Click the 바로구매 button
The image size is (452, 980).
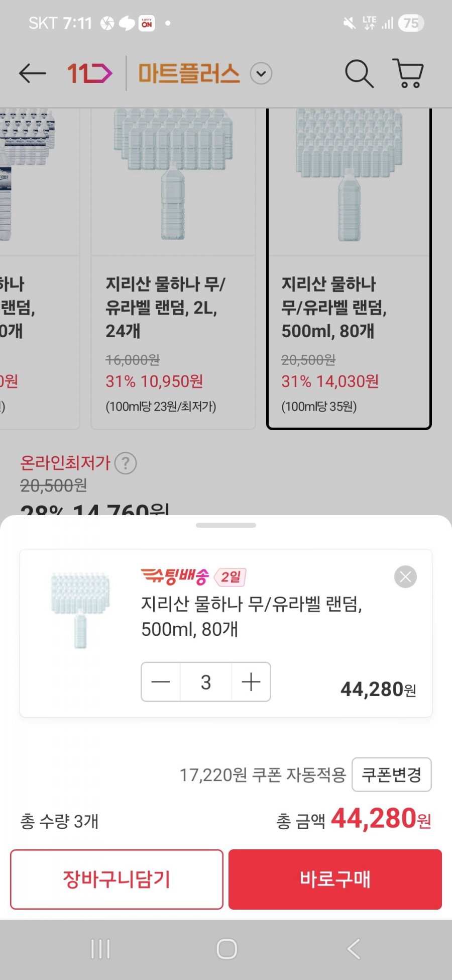point(335,879)
